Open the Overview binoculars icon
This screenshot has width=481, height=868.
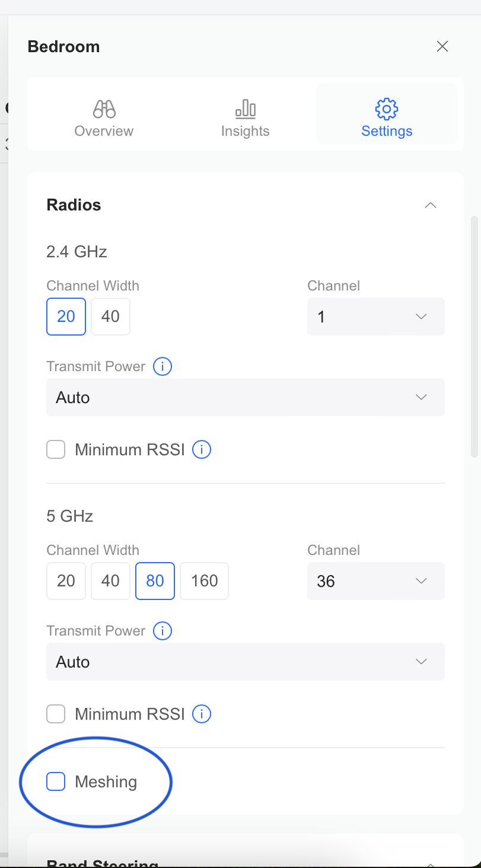(104, 109)
